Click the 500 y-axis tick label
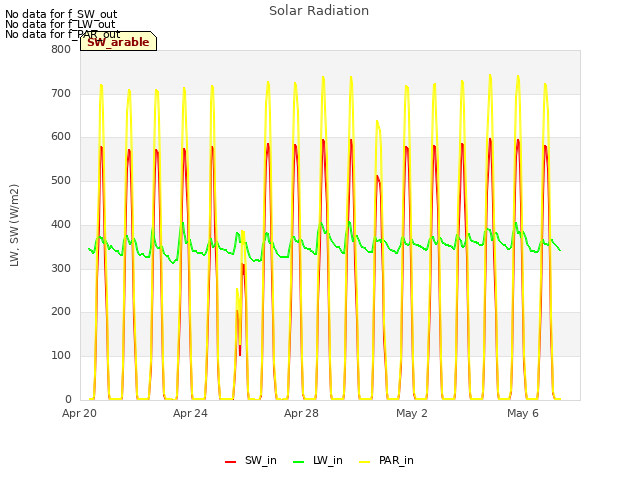Image resolution: width=640 pixels, height=480 pixels. (x=61, y=180)
